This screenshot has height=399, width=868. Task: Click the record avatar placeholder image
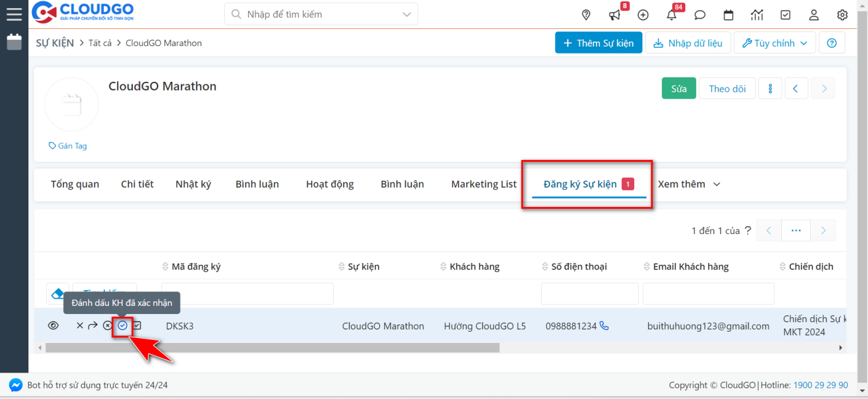pyautogui.click(x=71, y=104)
